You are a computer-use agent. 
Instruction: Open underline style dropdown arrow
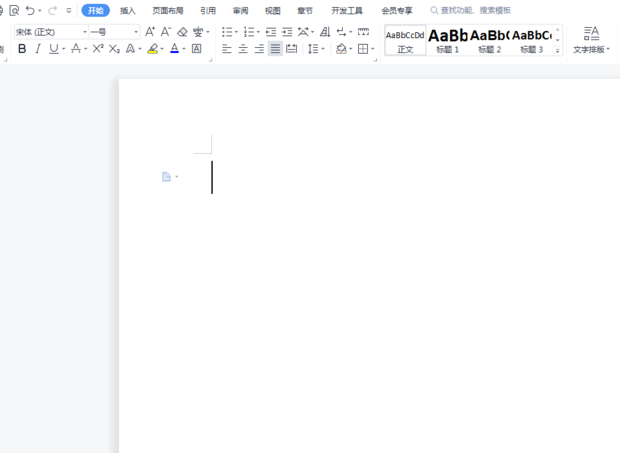tap(63, 49)
